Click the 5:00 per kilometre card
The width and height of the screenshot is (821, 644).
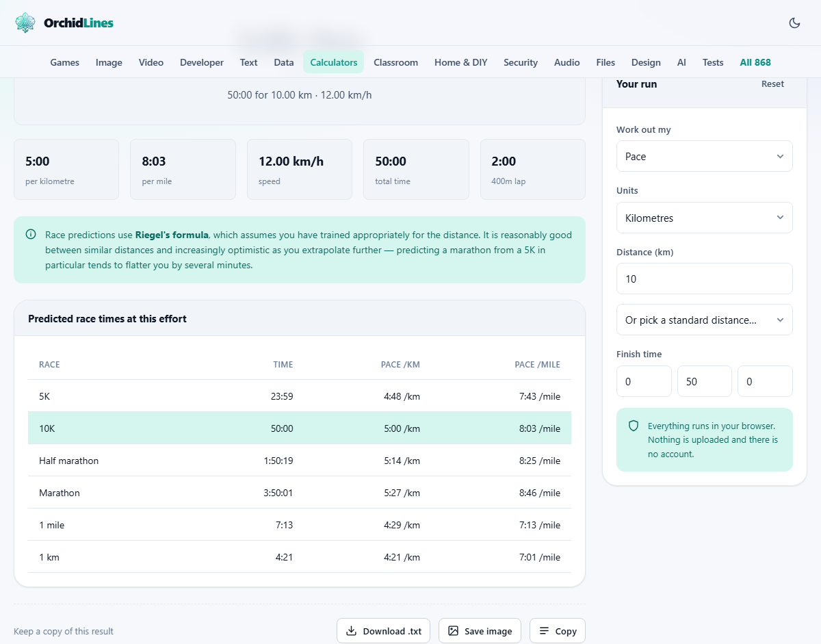66,170
